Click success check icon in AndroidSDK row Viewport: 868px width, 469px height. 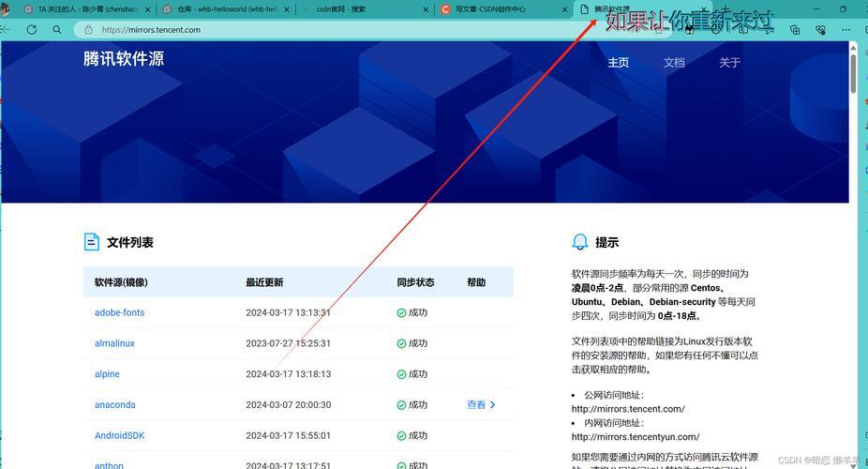tap(401, 436)
